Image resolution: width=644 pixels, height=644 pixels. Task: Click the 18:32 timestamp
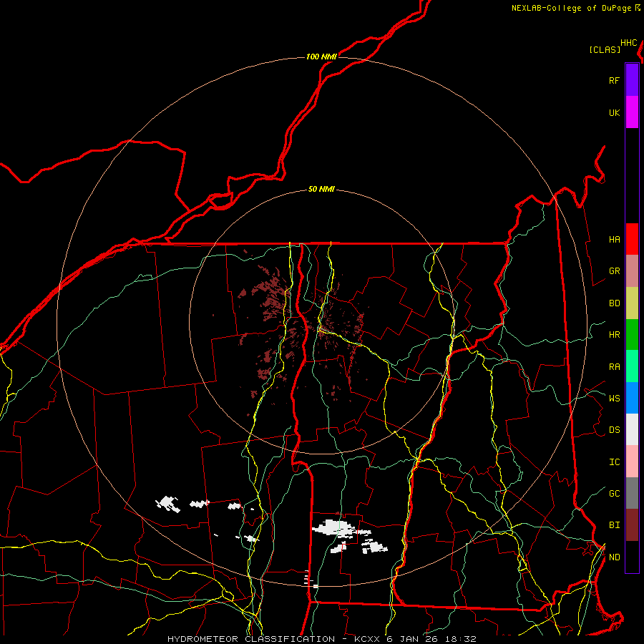[x=461, y=639]
